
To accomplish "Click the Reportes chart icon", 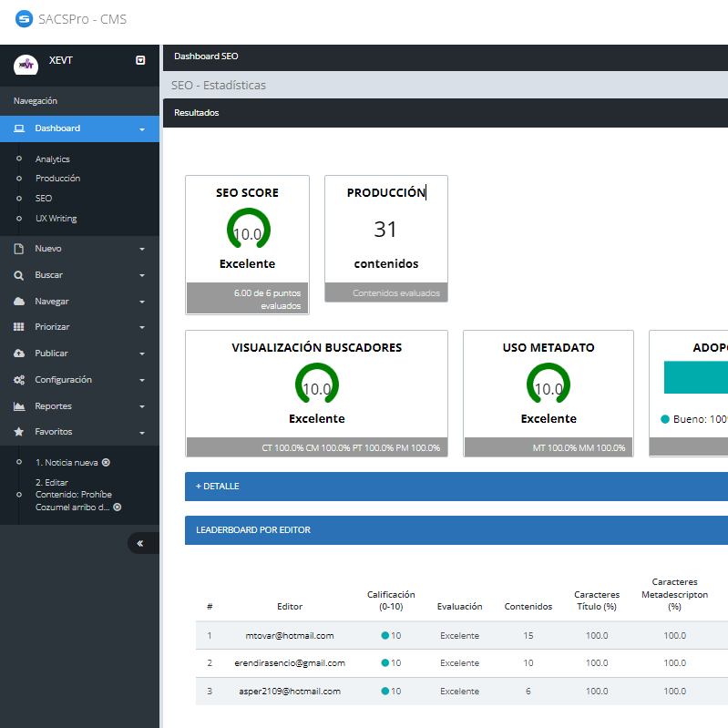I will click(x=19, y=406).
